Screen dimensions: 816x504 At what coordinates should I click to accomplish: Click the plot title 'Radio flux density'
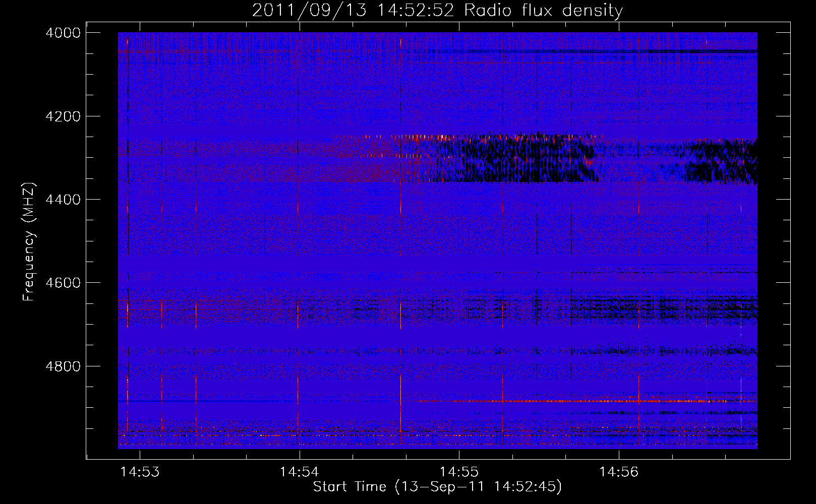(543, 11)
